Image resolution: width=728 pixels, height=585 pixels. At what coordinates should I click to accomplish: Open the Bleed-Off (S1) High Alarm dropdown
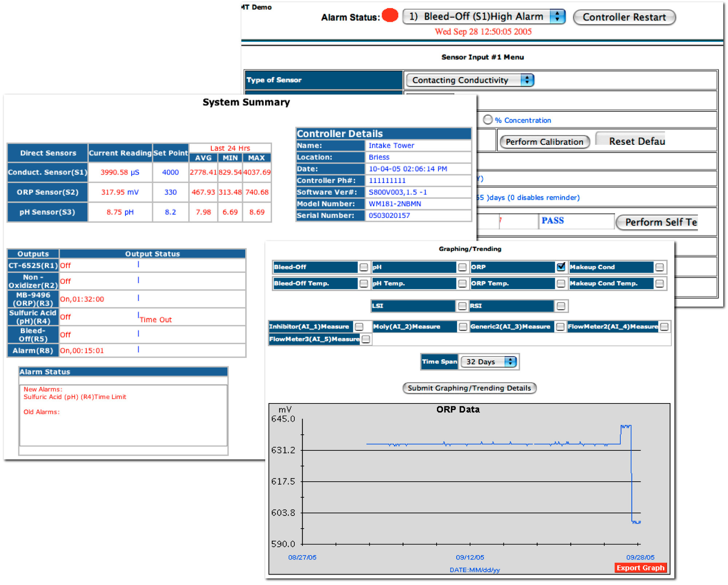(x=484, y=17)
